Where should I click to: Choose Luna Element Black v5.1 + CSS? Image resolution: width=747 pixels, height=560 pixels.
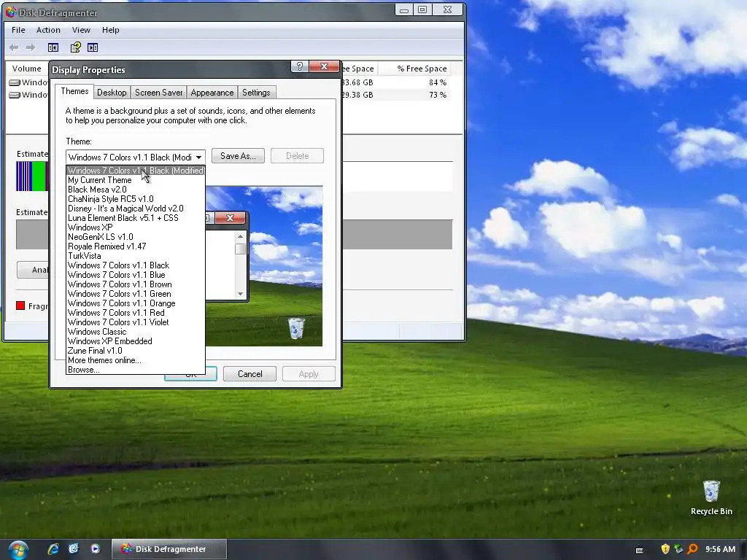pyautogui.click(x=135, y=218)
